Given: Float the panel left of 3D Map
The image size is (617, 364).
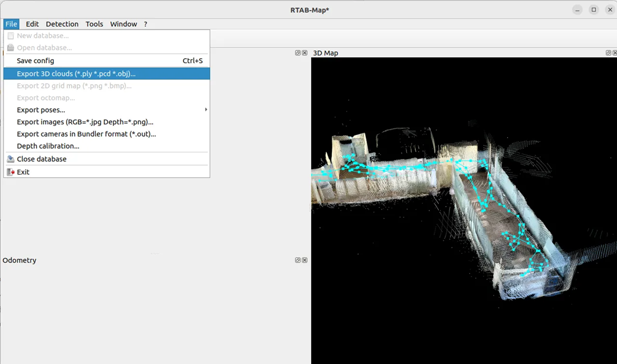Looking at the screenshot, I should (x=298, y=53).
